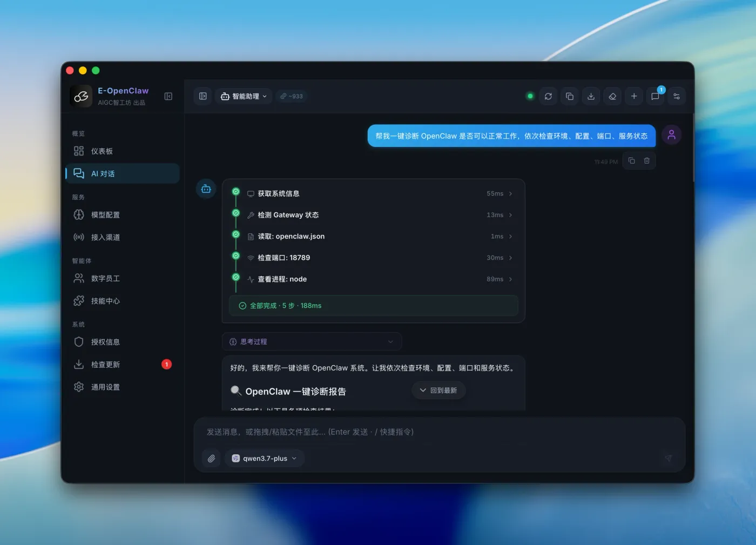Open 技能中心 in the sidebar
The image size is (756, 545).
coord(123,301)
